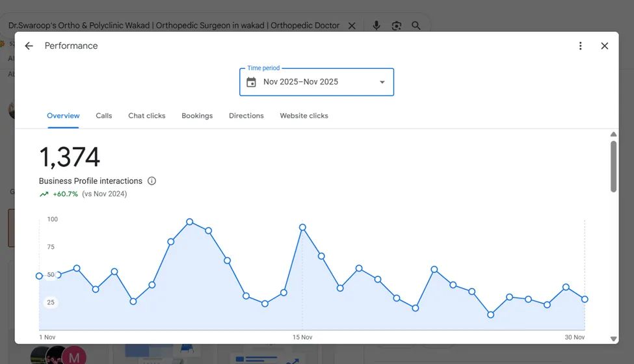Viewport: 634px width, 364px height.
Task: Open search by image camera icon
Action: click(397, 26)
